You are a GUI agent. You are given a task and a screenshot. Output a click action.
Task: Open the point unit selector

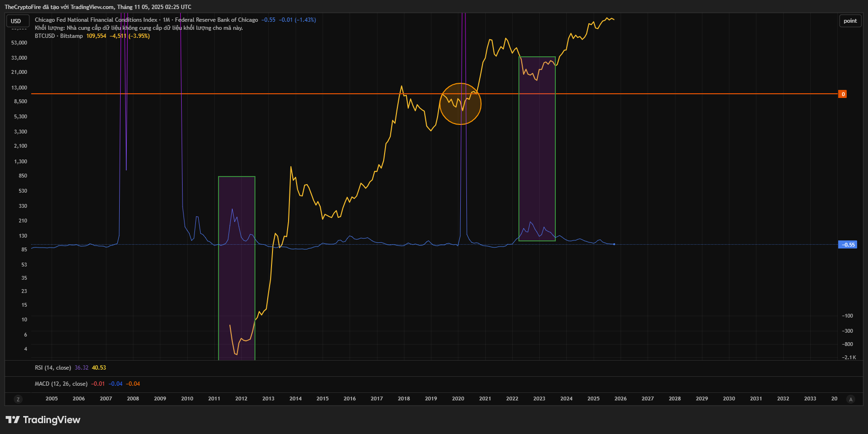tap(850, 21)
